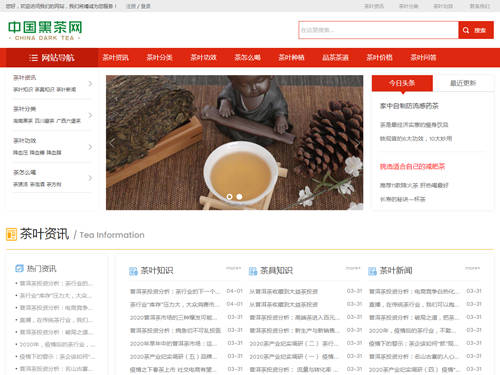Screen dimensions: 500x375
Task: Open 茶叶新闻 article 2020茶产业纪实调研（四）
Action: pyautogui.click(x=414, y=369)
